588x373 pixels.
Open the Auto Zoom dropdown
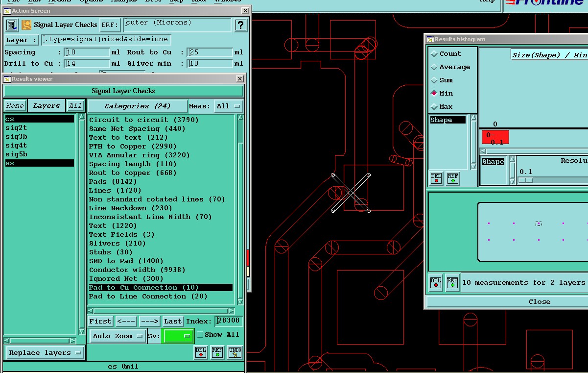(x=118, y=336)
